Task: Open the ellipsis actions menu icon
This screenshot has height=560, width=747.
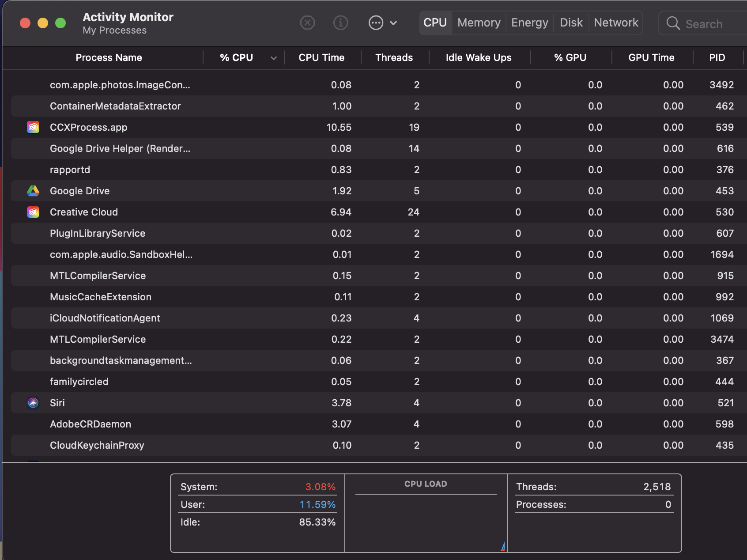Action: pos(376,23)
